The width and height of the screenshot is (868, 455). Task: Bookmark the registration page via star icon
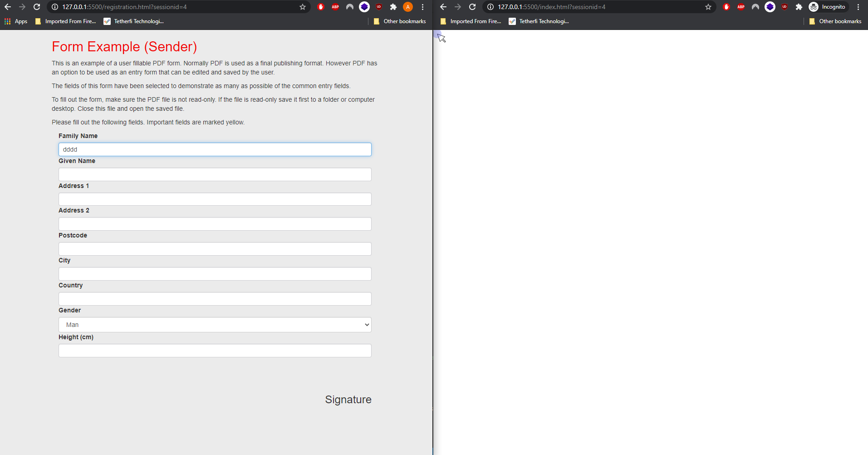(x=302, y=7)
